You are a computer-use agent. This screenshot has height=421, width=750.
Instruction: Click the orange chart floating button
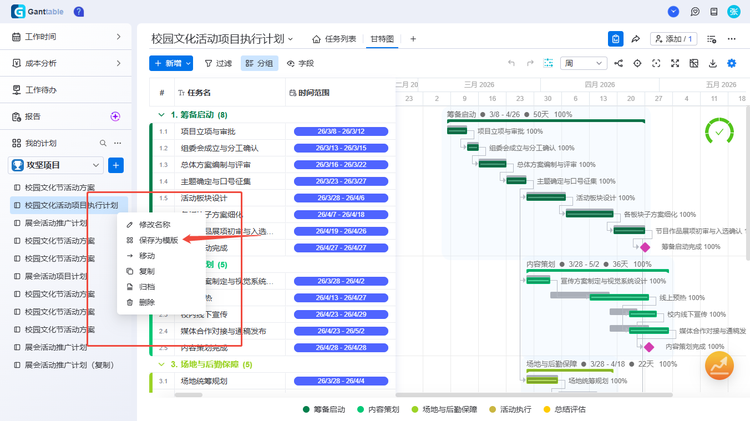coord(719,366)
